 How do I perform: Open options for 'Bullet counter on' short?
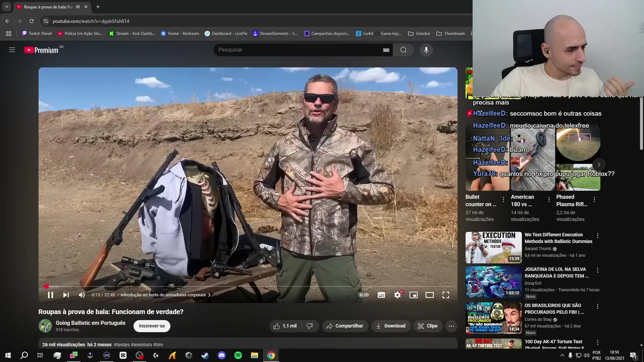504,200
